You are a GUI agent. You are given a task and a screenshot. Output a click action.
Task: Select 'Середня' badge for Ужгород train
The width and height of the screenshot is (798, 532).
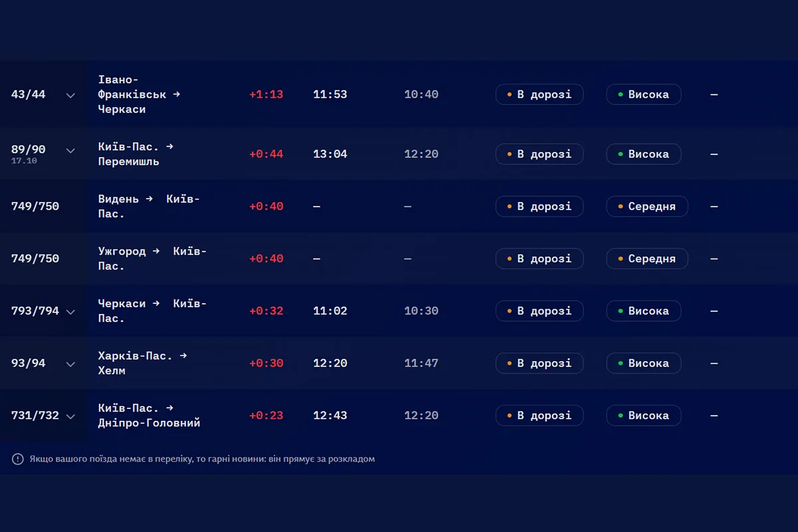[x=647, y=259]
